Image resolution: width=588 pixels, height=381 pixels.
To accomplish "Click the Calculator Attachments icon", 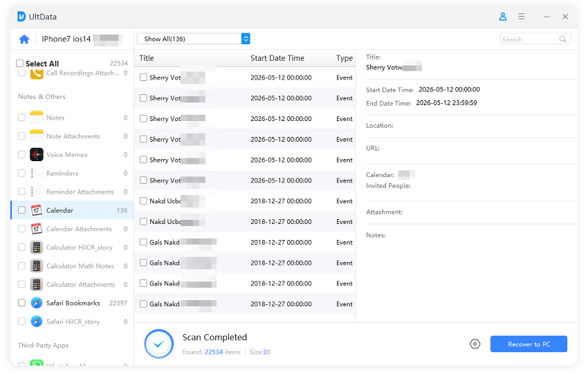I will pos(37,284).
